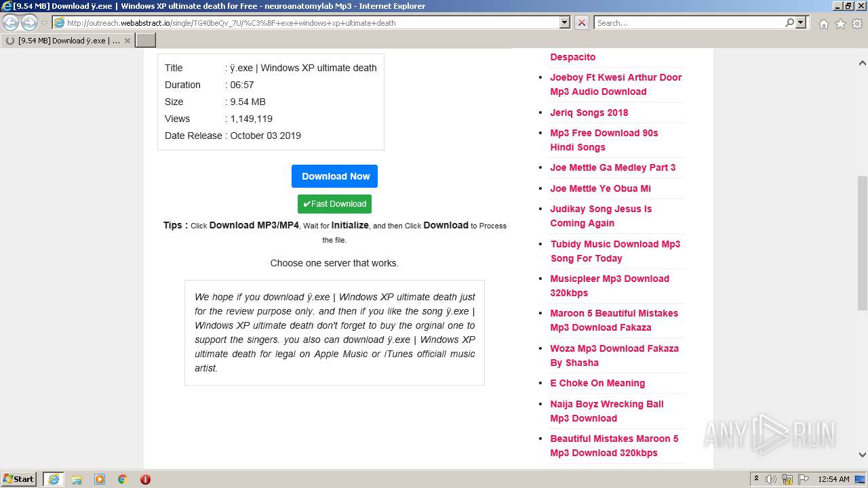868x488 pixels.
Task: Click the page scrollbar down arrow
Action: coord(862,455)
